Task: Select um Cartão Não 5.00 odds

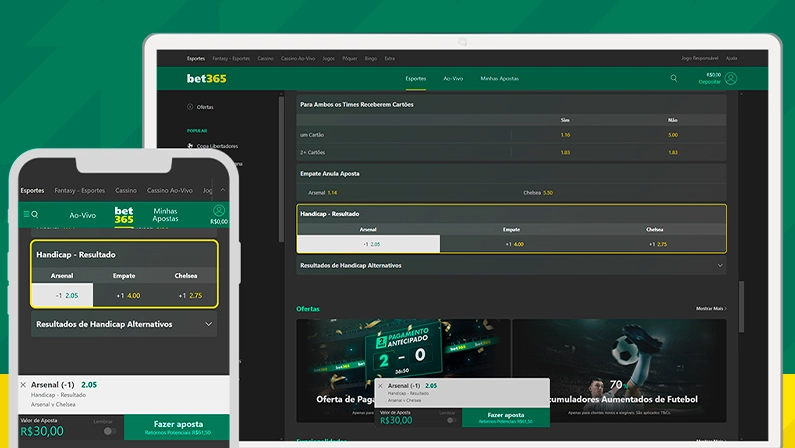Action: coord(672,135)
